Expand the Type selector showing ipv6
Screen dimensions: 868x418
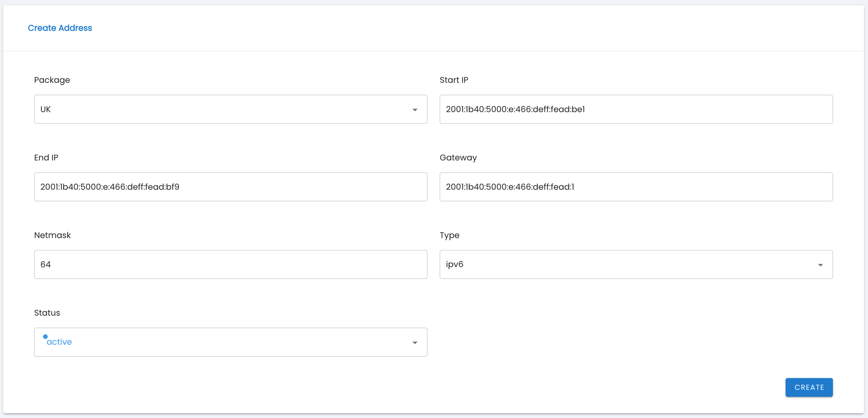click(636, 264)
